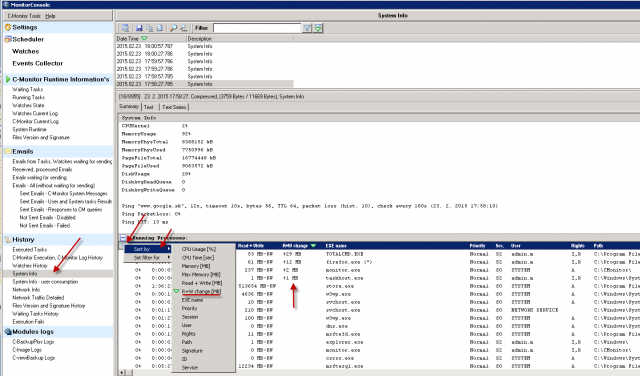Select the 17:58:27 System Info log row
This screenshot has width=640, height=376.
click(204, 84)
